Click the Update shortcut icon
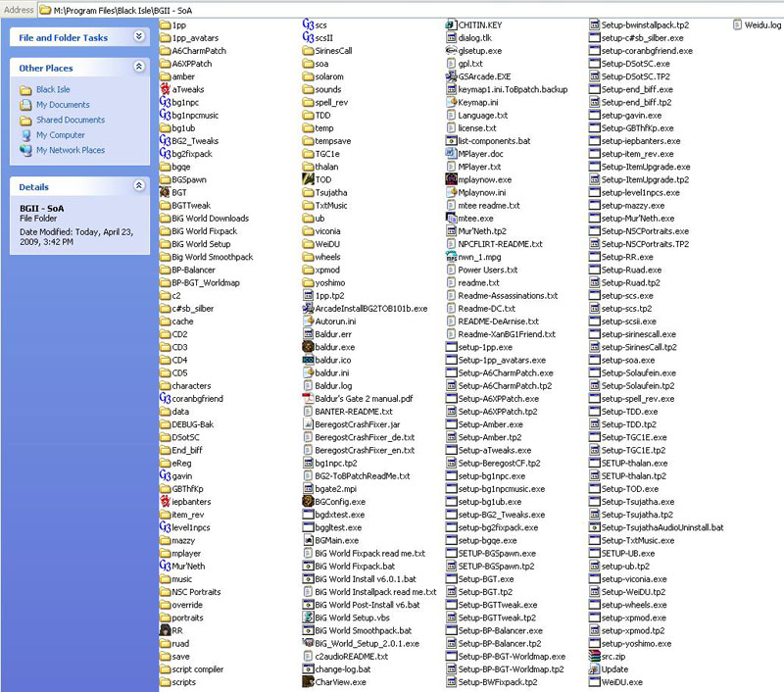 click(594, 669)
